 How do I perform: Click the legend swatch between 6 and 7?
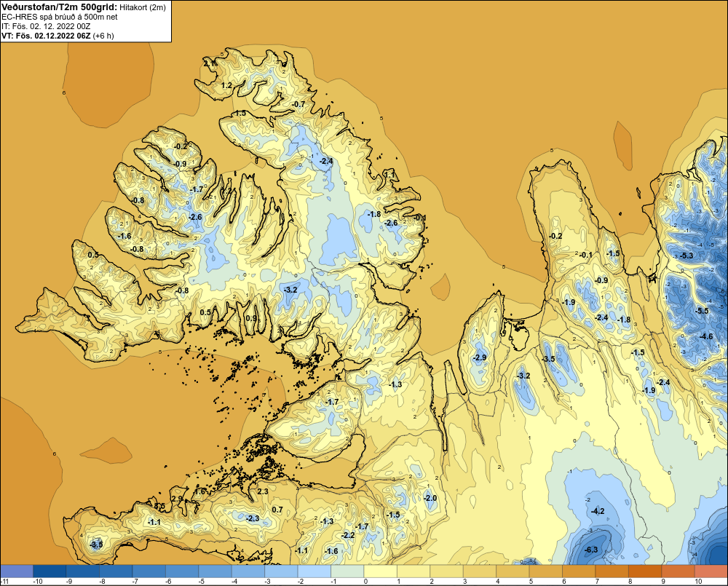(579, 571)
